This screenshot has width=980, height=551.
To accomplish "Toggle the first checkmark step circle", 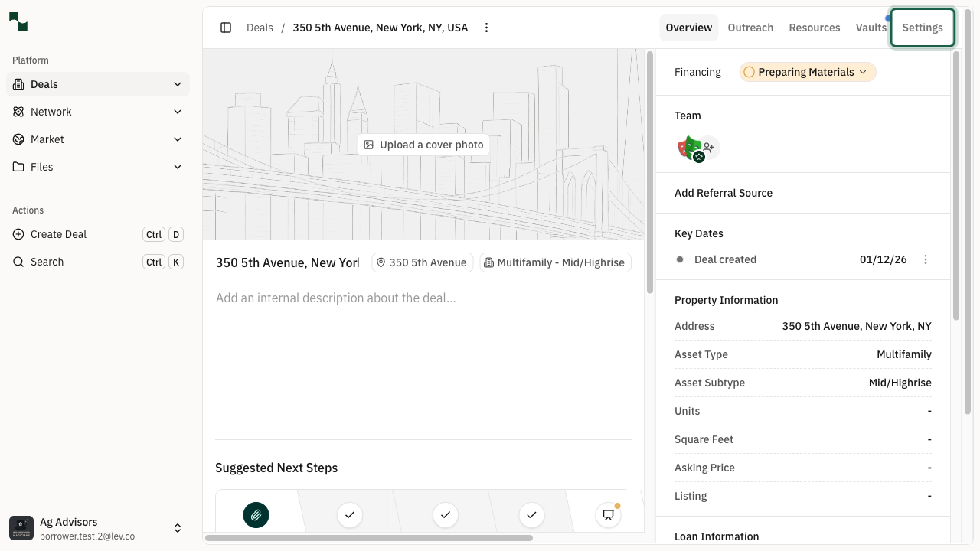I will [350, 515].
